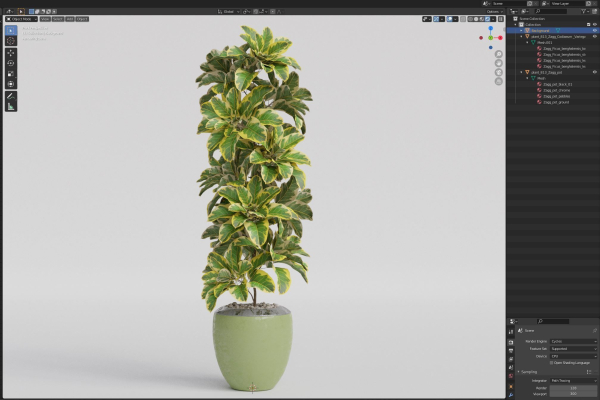Activate the Move tool
Image resolution: width=600 pixels, height=400 pixels.
(x=11, y=53)
